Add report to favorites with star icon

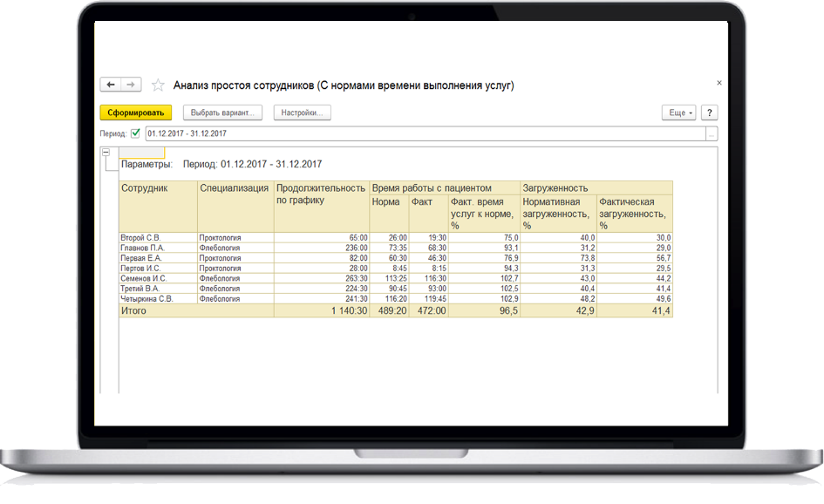pyautogui.click(x=158, y=85)
